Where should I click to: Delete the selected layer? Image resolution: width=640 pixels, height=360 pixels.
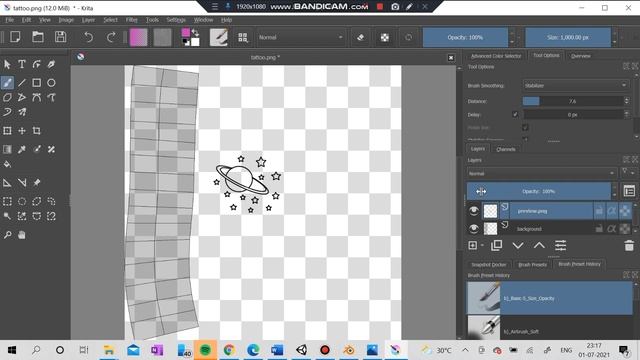click(629, 245)
